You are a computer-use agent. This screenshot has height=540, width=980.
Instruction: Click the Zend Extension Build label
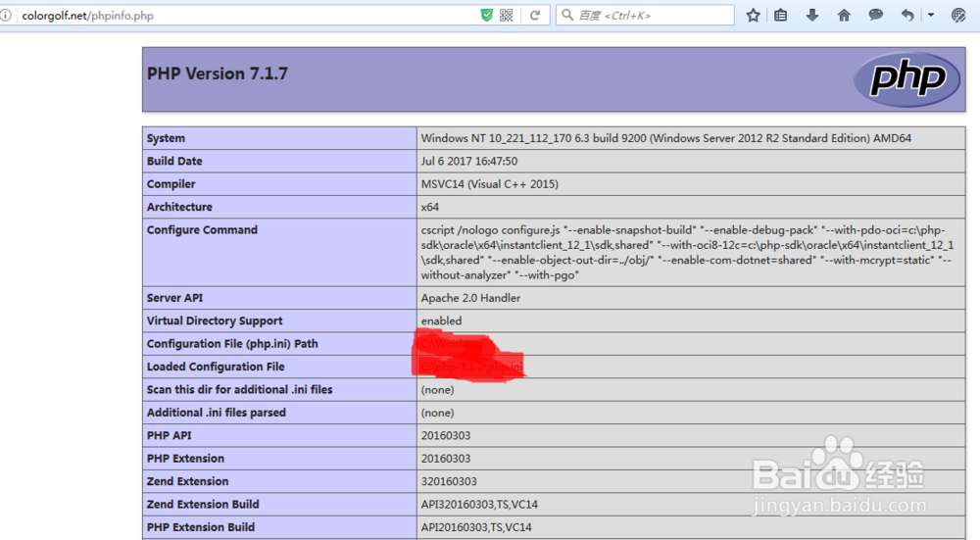click(203, 505)
